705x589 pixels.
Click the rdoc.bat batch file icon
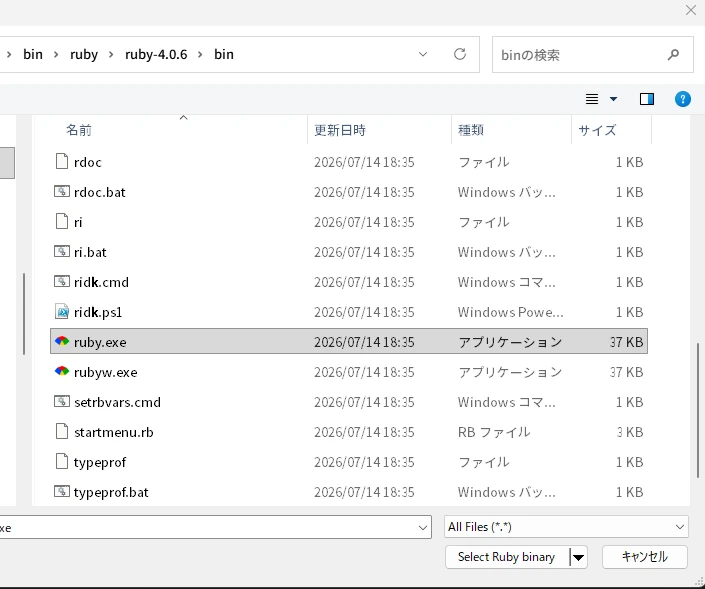[x=62, y=192]
